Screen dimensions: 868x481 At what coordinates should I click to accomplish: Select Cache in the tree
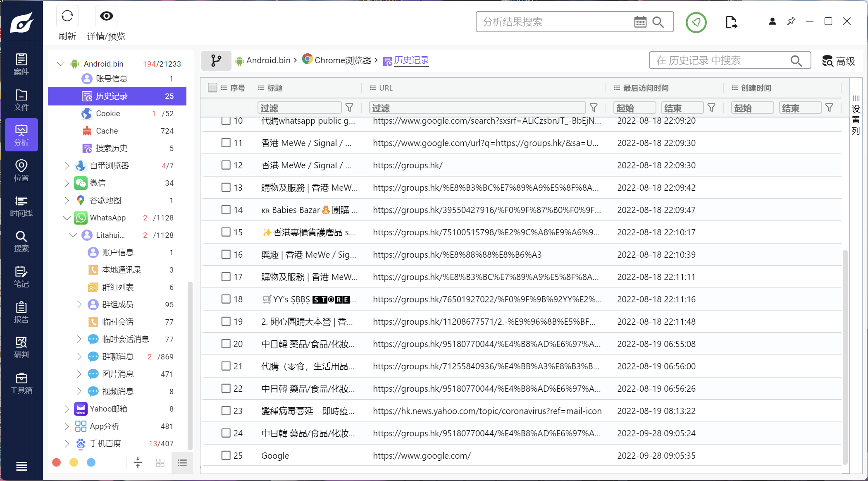117,131
